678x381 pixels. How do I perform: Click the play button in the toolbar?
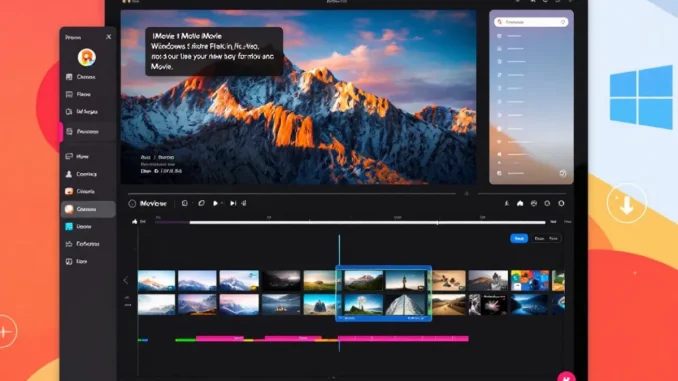click(215, 203)
